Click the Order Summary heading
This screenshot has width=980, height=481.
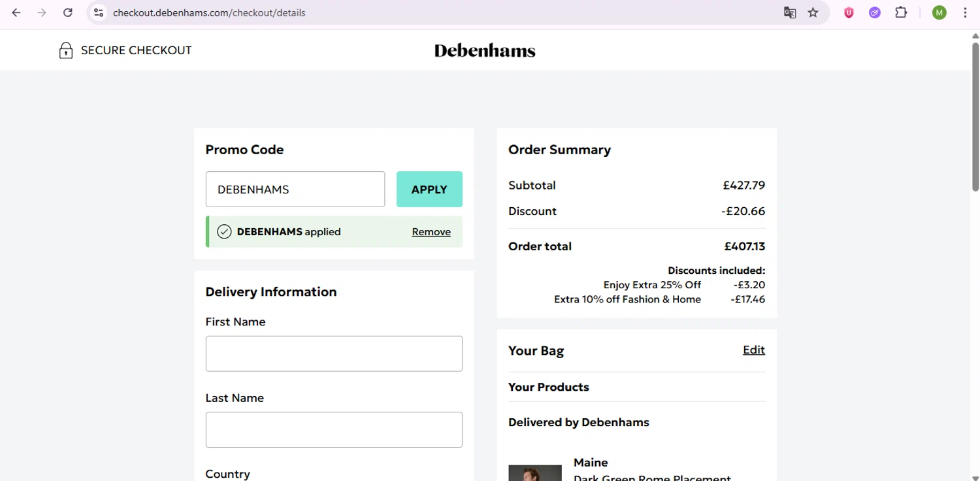559,150
